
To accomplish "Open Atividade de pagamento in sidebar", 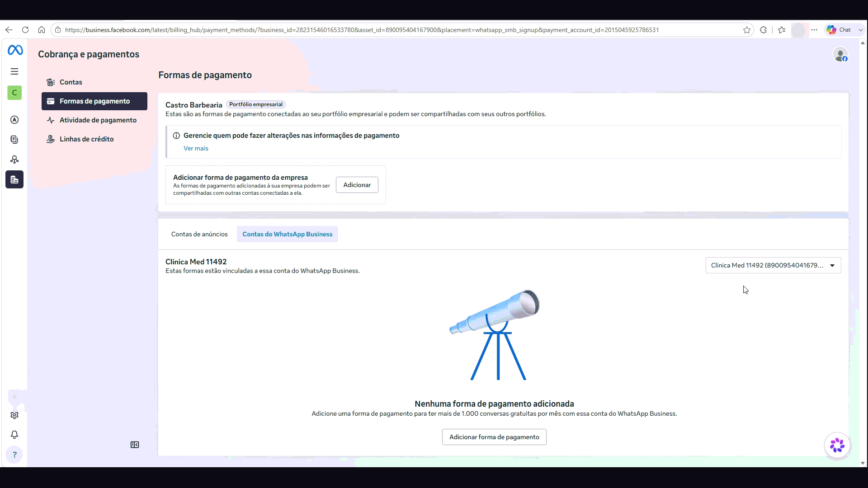I will pyautogui.click(x=94, y=120).
